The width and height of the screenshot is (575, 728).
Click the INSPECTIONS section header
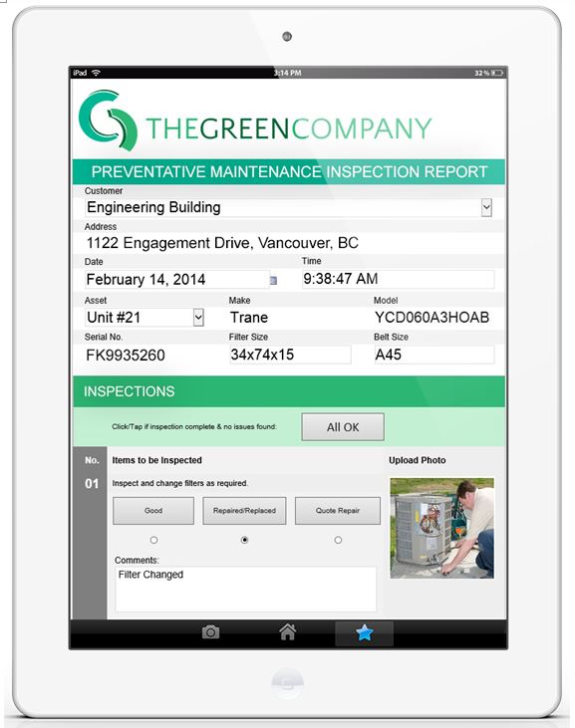289,391
